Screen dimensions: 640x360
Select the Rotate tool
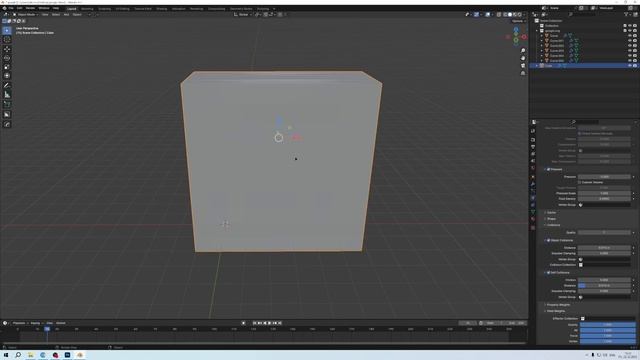7,58
